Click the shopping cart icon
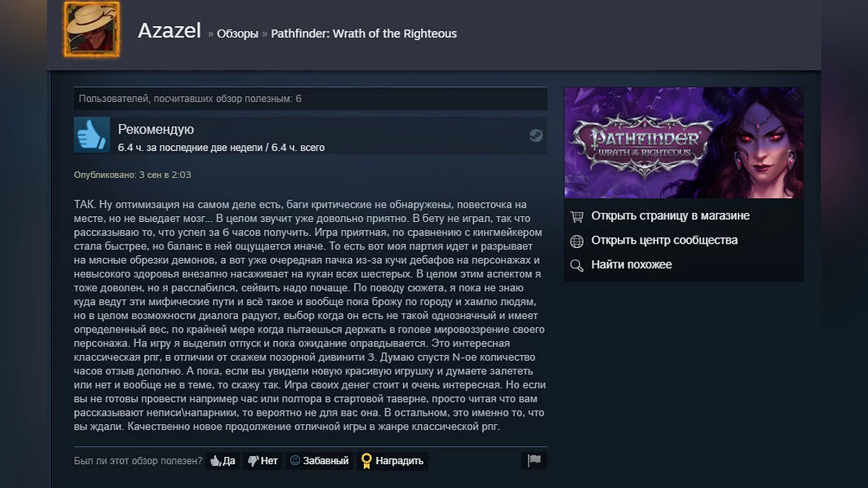The height and width of the screenshot is (488, 868). pos(576,216)
